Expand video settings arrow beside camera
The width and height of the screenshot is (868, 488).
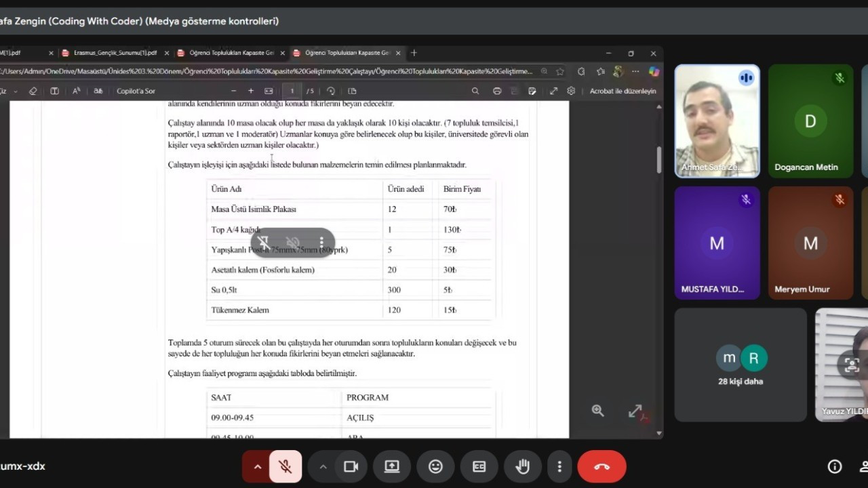click(323, 466)
